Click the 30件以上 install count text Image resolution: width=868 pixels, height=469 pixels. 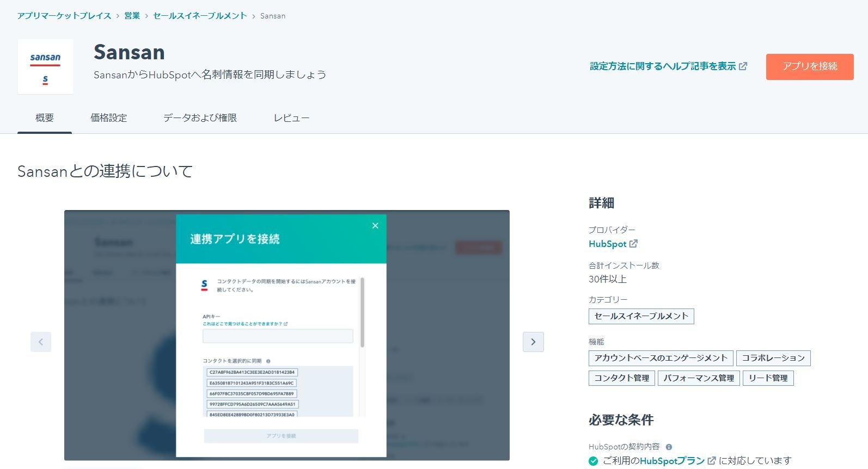pyautogui.click(x=608, y=279)
